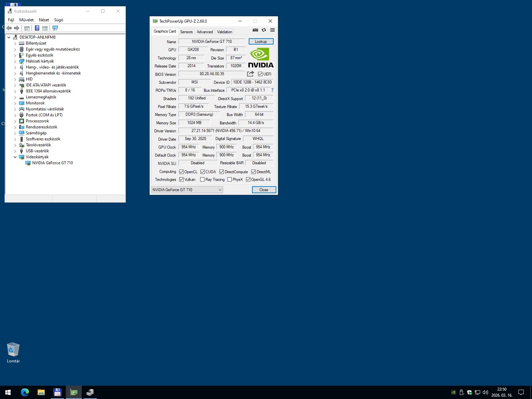Click the Driver Version field
Viewport: 532px width, 399px height.
(x=226, y=131)
